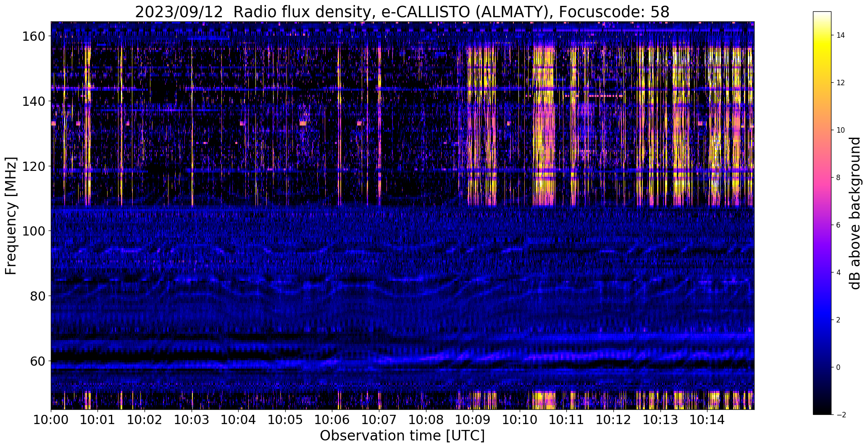The width and height of the screenshot is (868, 448).
Task: Click the 80 frequency tick label
Action: tap(37, 296)
